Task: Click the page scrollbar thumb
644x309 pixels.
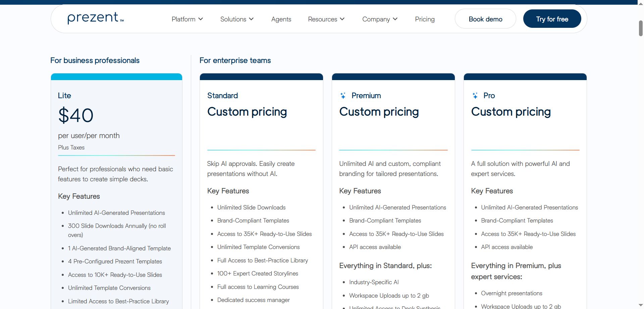Action: pos(641,28)
